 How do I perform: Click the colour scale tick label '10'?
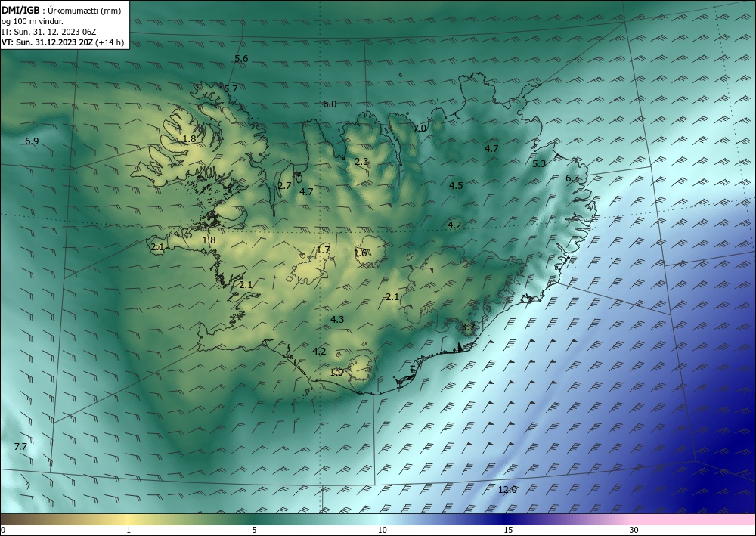[x=382, y=531]
